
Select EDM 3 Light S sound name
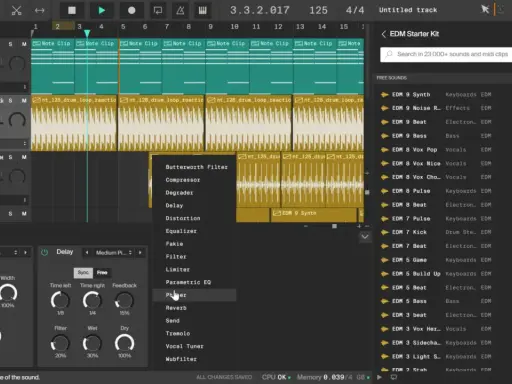416,357
